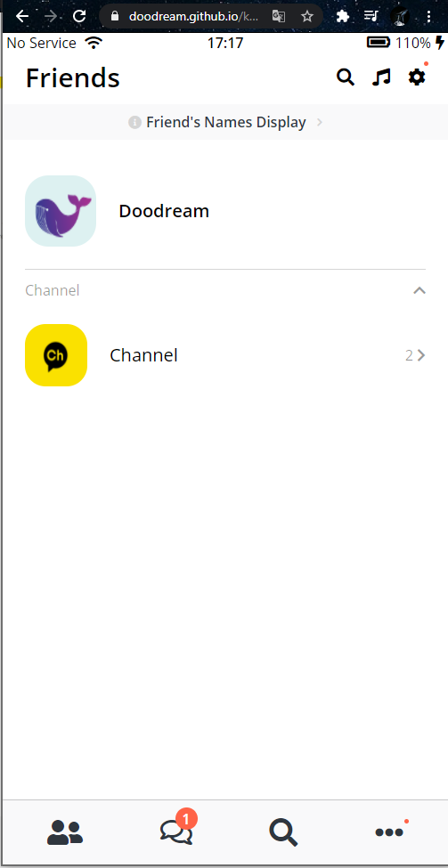Open the More tab with three dots

click(389, 831)
